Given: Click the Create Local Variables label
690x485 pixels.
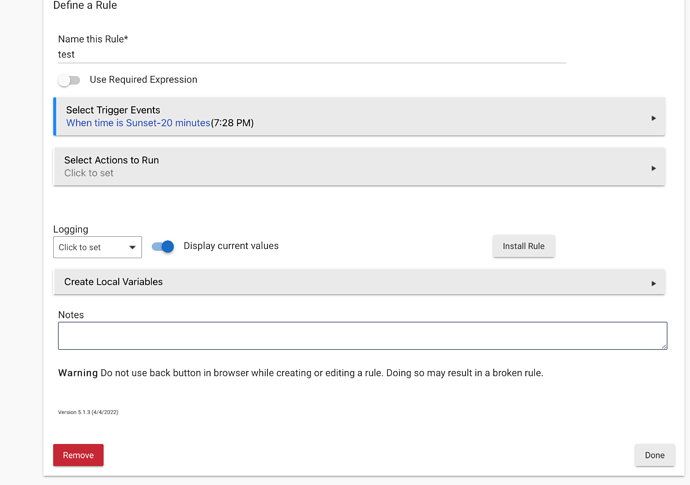Looking at the screenshot, I should (x=114, y=282).
